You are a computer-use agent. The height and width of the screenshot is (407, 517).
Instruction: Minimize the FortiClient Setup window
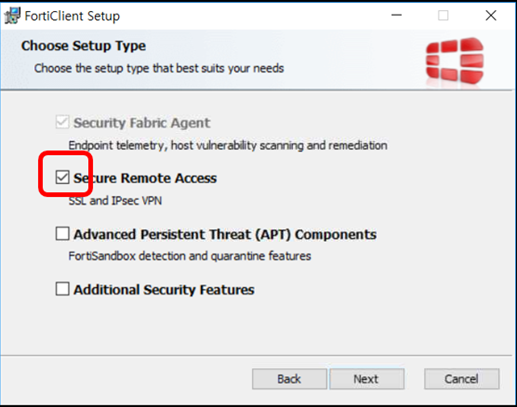point(396,15)
